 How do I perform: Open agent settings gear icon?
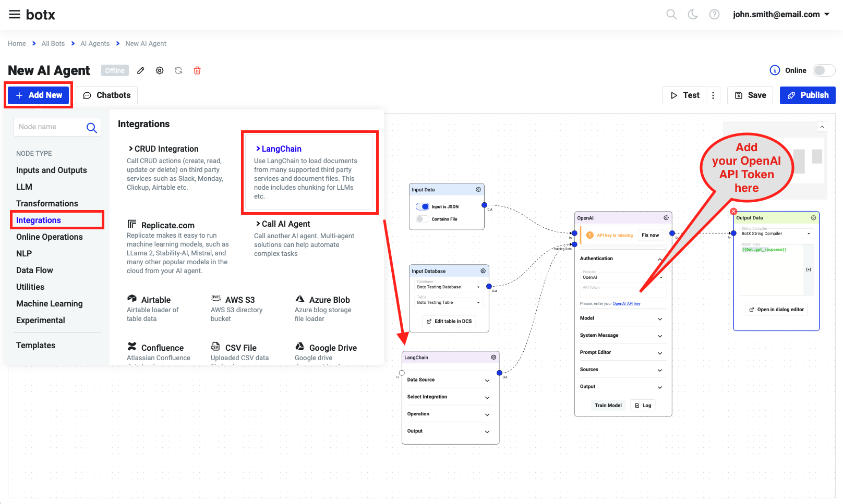tap(160, 70)
